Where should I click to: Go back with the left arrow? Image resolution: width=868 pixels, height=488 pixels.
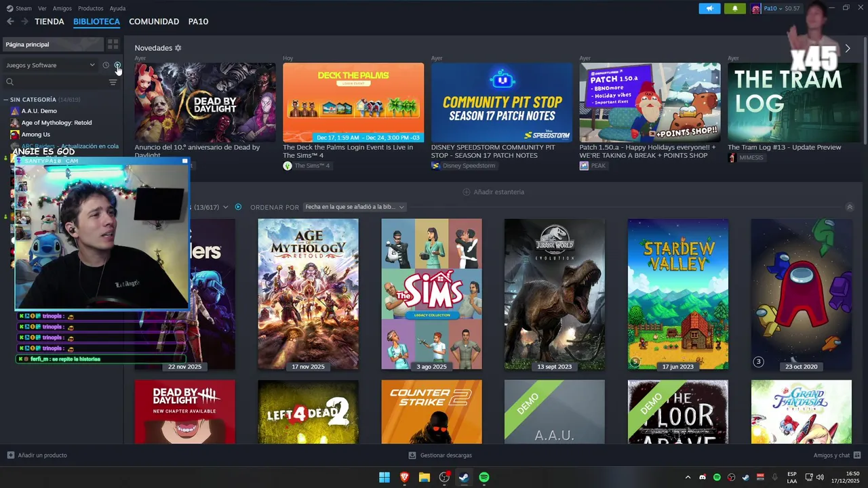[10, 22]
